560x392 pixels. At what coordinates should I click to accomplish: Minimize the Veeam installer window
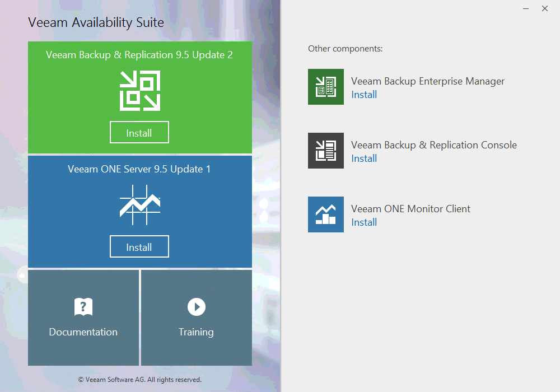525,9
